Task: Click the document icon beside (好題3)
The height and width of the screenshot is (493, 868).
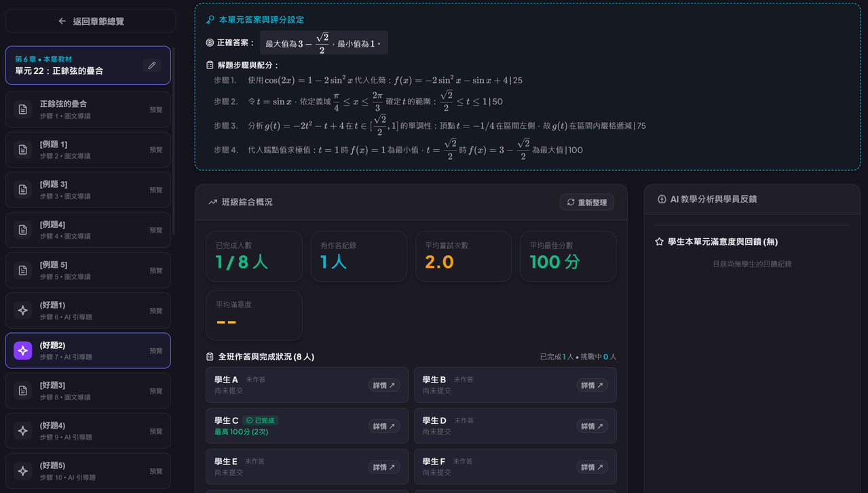Action: coord(23,391)
